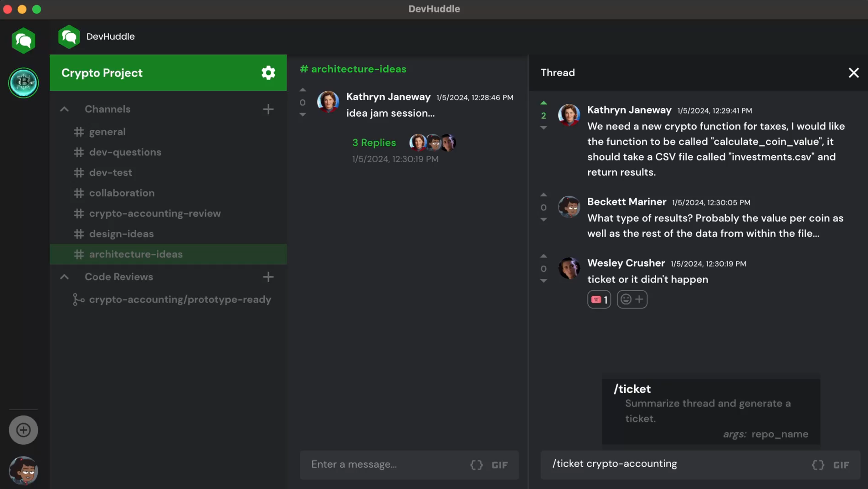This screenshot has height=489, width=868.
Task: Add a reaction to Wesley's message
Action: [632, 299]
